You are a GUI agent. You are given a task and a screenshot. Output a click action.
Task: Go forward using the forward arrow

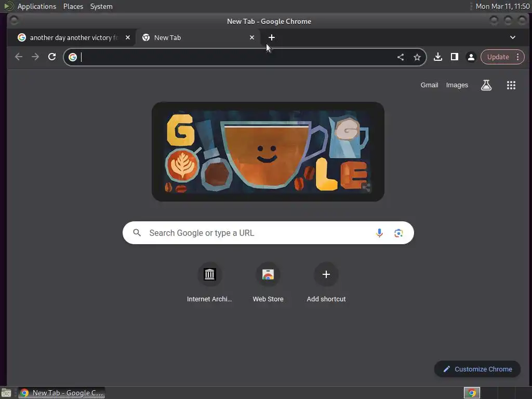click(35, 57)
